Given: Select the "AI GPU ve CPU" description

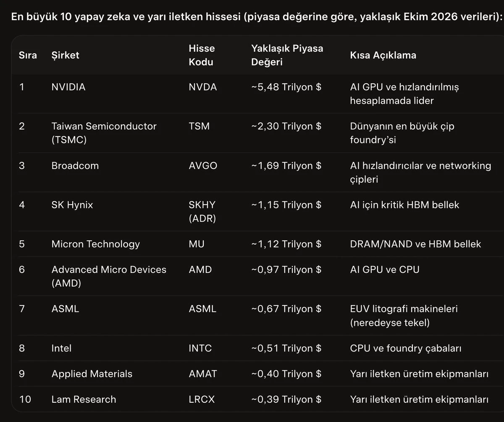Looking at the screenshot, I should pos(385,269).
